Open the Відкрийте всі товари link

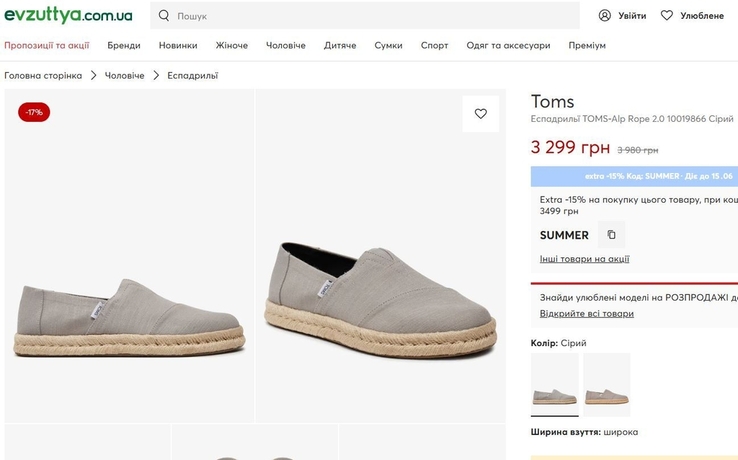586,314
